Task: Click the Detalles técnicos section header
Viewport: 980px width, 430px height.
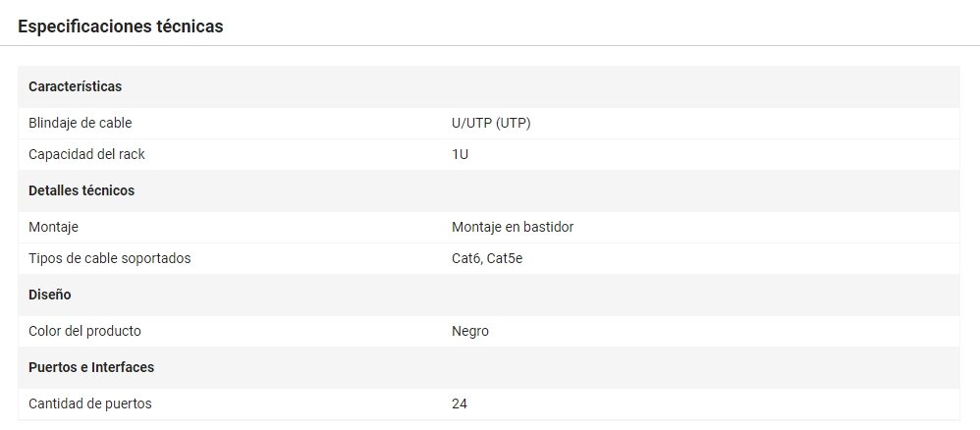Action: (82, 190)
